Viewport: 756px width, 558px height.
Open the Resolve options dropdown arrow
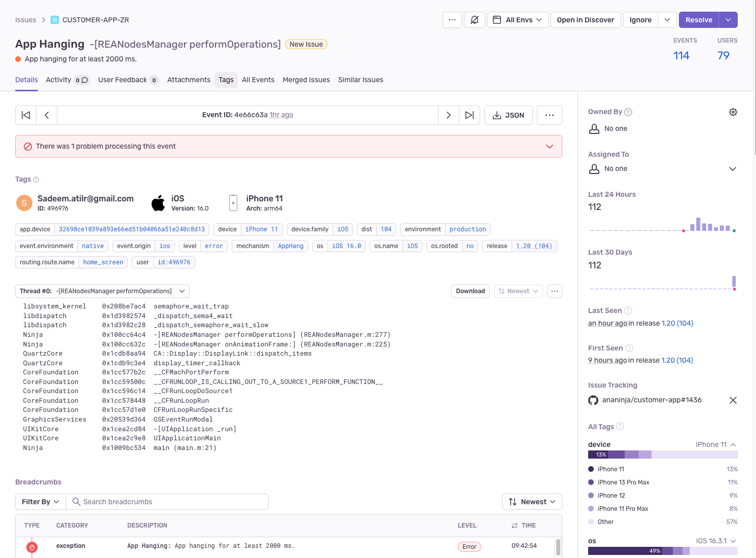coord(728,20)
